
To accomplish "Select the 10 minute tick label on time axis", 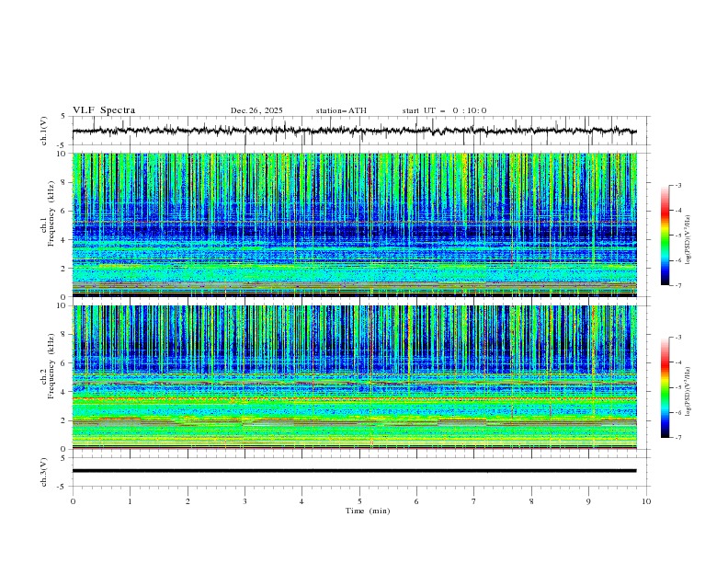I will pos(646,501).
